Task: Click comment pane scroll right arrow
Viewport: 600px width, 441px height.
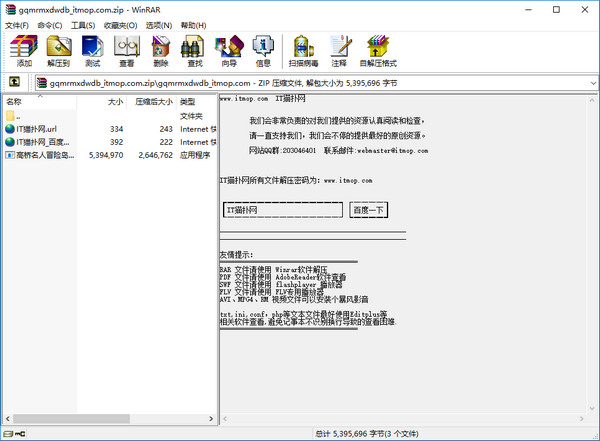Action: coord(582,419)
